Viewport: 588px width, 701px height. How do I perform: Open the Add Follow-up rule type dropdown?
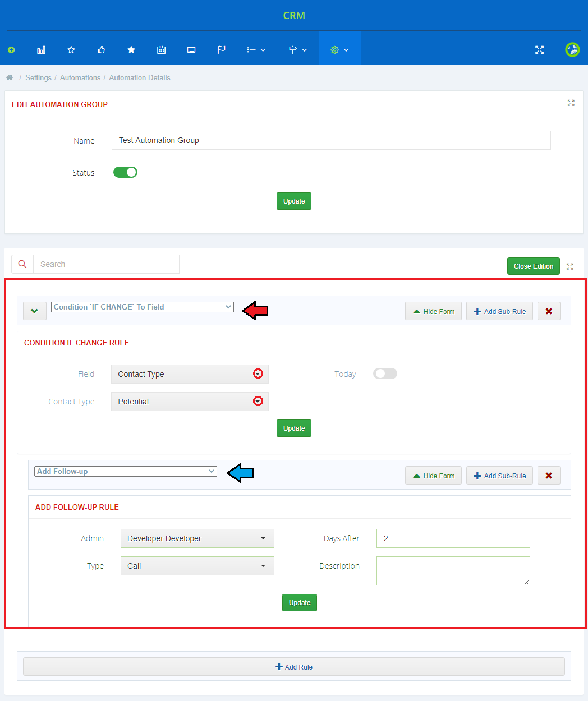click(x=126, y=471)
